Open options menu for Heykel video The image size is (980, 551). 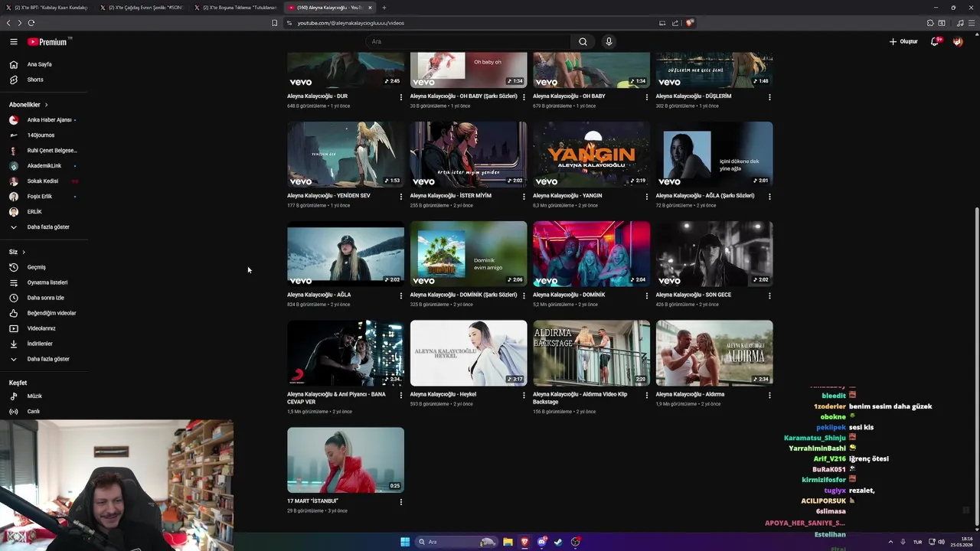pyautogui.click(x=524, y=395)
